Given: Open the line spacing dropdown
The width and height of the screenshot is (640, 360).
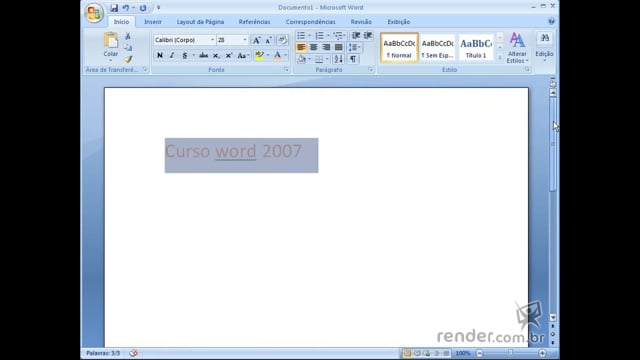Looking at the screenshot, I should point(354,48).
